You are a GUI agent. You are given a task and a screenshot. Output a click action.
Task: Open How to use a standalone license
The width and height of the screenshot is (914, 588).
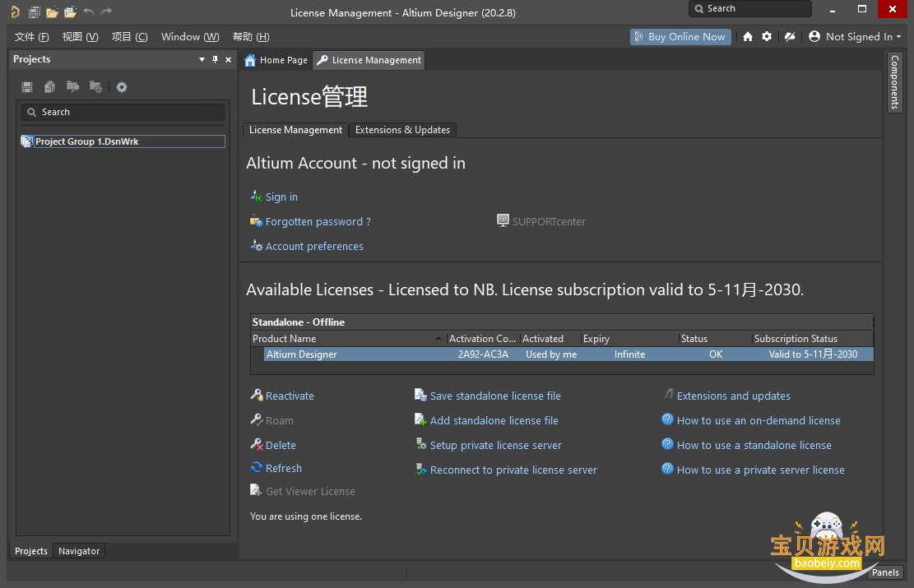[x=754, y=445]
